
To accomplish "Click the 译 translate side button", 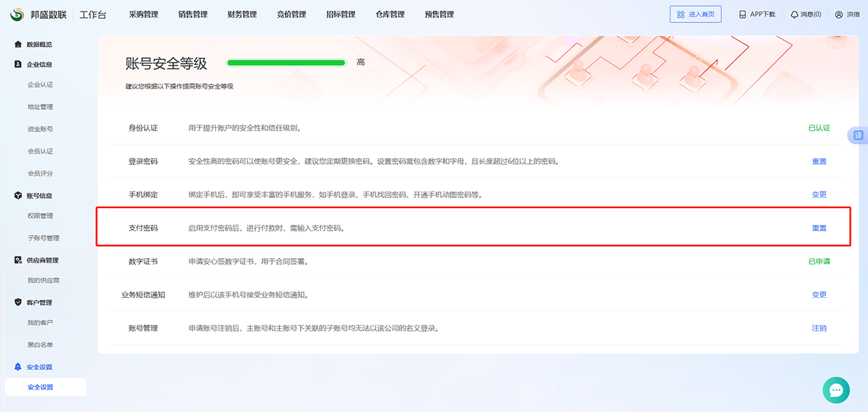I will point(858,135).
